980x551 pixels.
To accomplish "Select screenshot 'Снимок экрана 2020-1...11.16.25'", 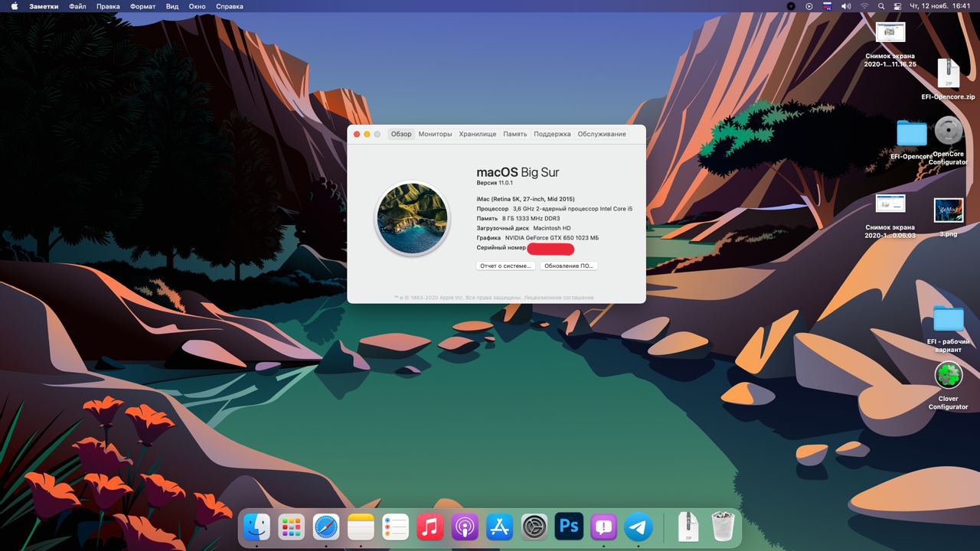I will [890, 44].
